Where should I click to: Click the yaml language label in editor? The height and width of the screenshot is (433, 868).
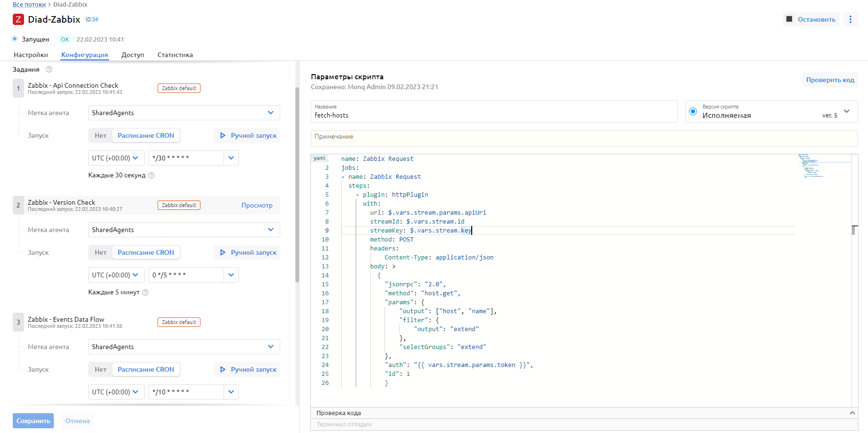point(319,158)
